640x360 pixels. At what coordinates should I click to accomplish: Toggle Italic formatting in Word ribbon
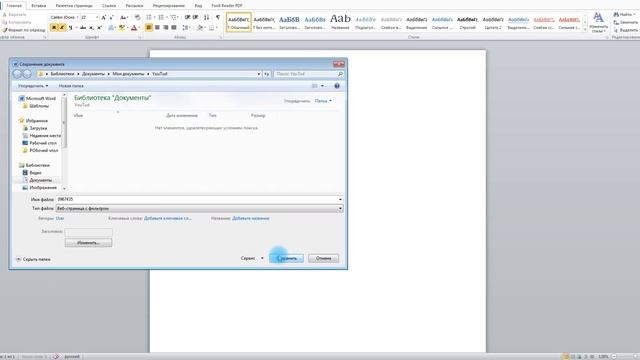click(x=62, y=27)
